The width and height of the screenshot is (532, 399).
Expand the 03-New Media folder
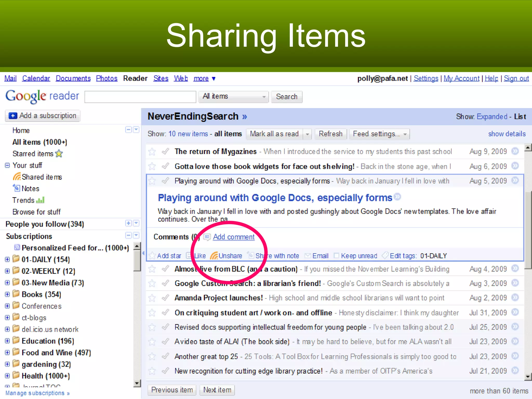[x=7, y=283]
